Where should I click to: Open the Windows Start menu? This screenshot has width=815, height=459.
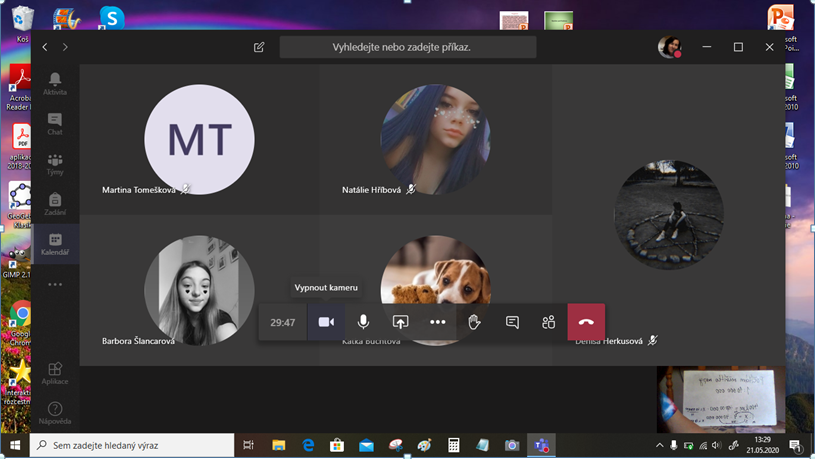(15, 445)
